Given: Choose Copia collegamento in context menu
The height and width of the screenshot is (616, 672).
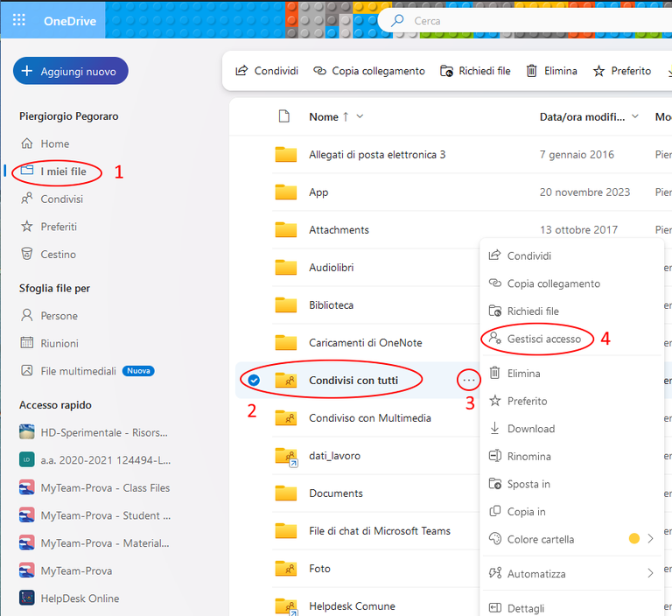Looking at the screenshot, I should click(571, 283).
